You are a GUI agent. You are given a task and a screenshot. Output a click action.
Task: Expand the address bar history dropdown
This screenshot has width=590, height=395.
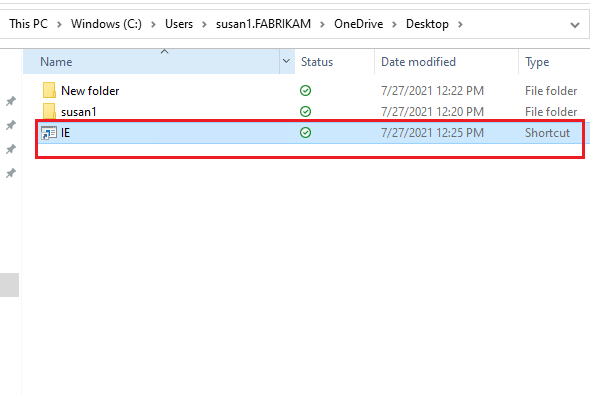(x=575, y=25)
